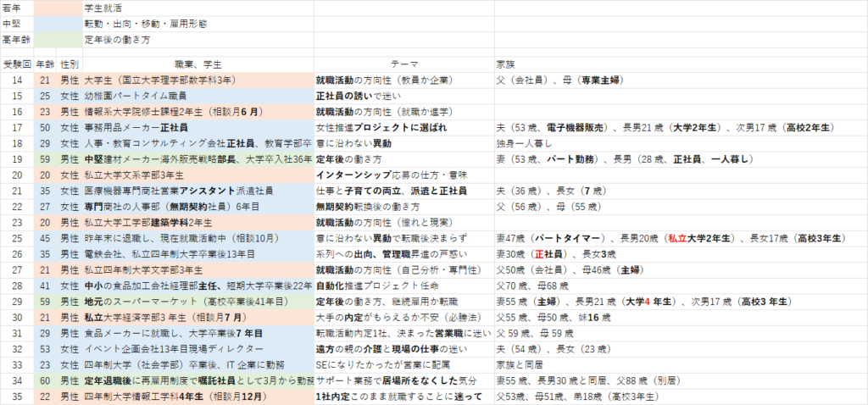
Task: Click the age cell showing 60
Action: click(x=46, y=380)
